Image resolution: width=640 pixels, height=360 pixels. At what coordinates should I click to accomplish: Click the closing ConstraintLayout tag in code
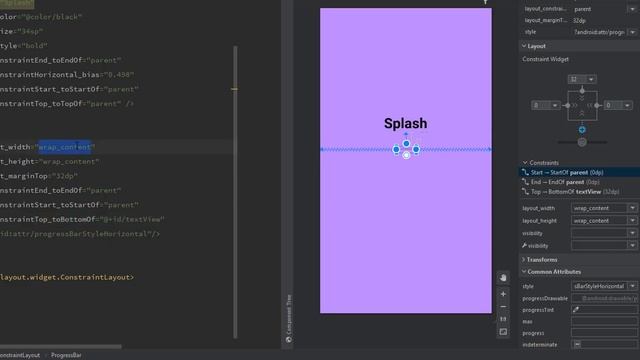[x=67, y=277]
